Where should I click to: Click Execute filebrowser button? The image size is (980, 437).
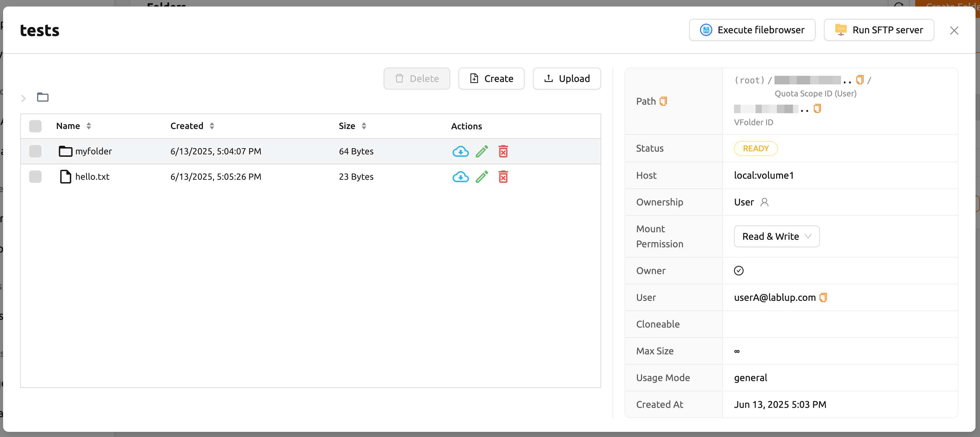point(752,30)
